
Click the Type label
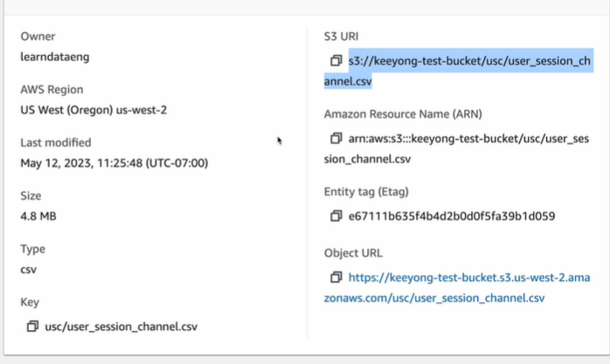tap(32, 249)
